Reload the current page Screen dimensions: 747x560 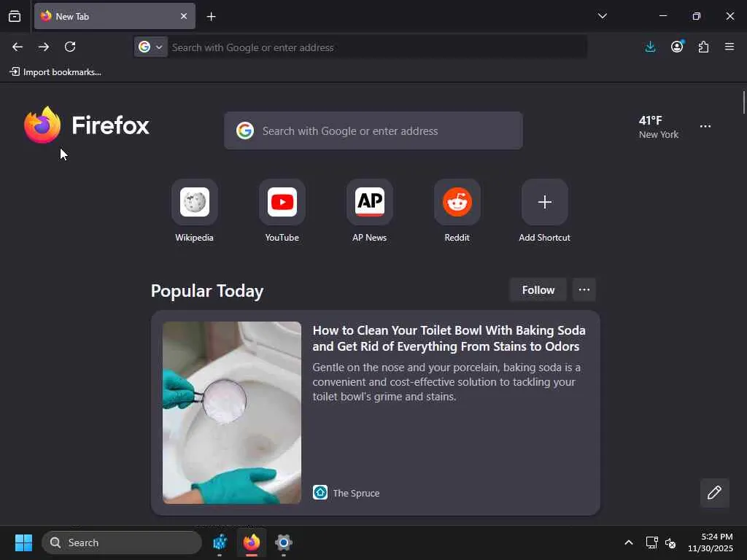(70, 47)
